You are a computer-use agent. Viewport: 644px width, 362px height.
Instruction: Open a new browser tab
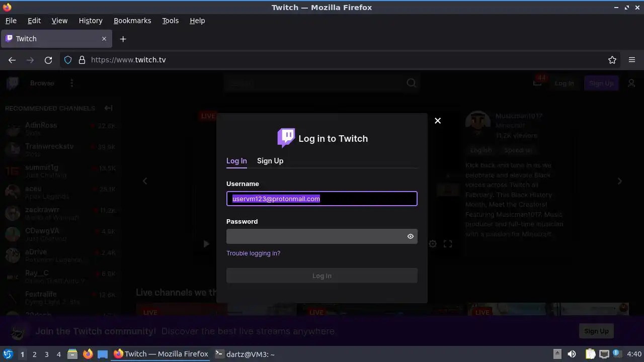123,39
